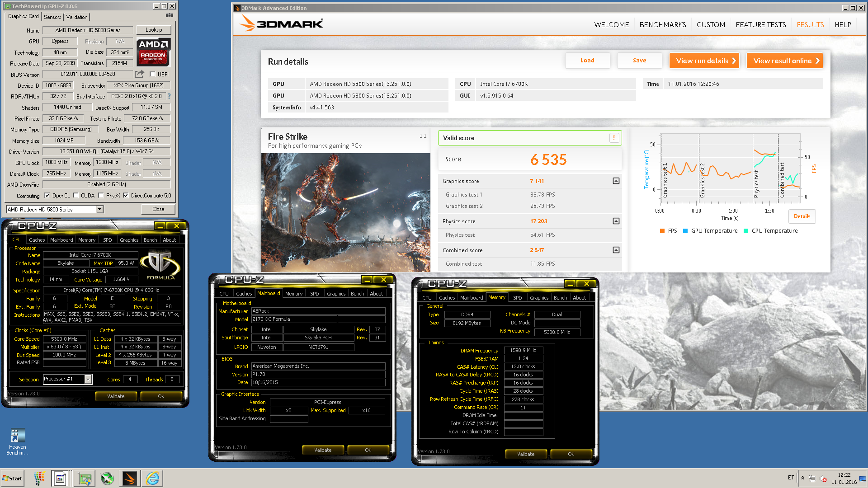Viewport: 868px width, 488px height.
Task: Click the Valid score help question mark
Action: click(614, 138)
